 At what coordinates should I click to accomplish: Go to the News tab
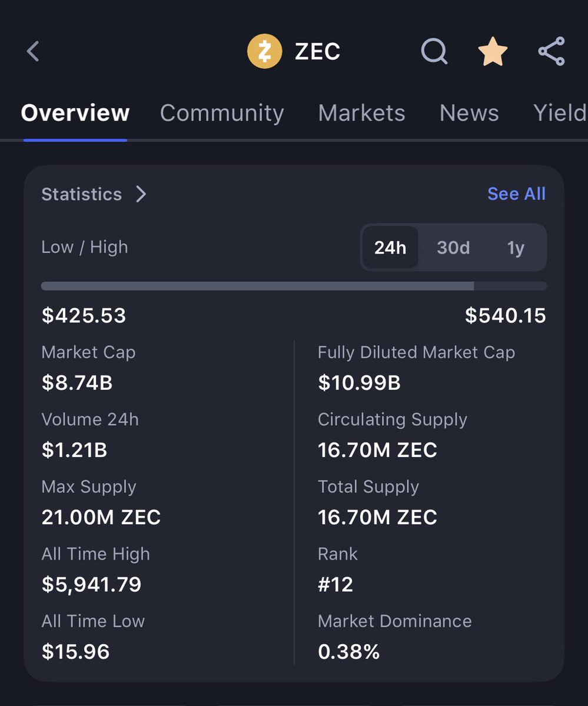pyautogui.click(x=469, y=113)
